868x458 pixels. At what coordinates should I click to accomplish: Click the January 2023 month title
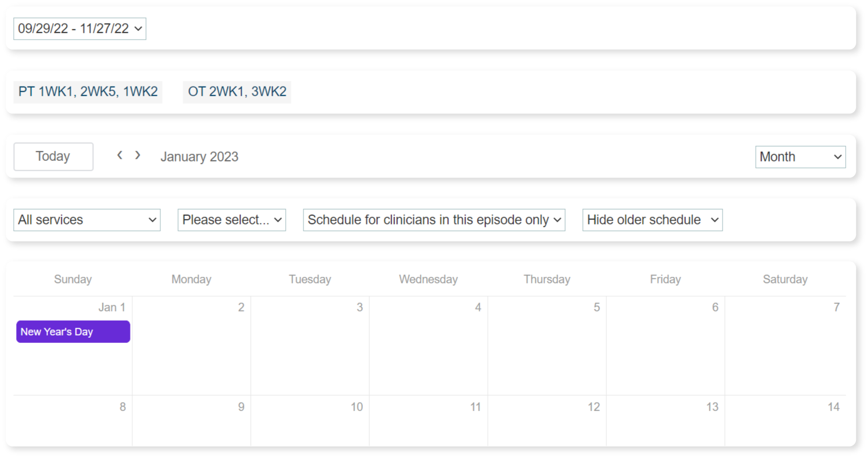coord(199,157)
